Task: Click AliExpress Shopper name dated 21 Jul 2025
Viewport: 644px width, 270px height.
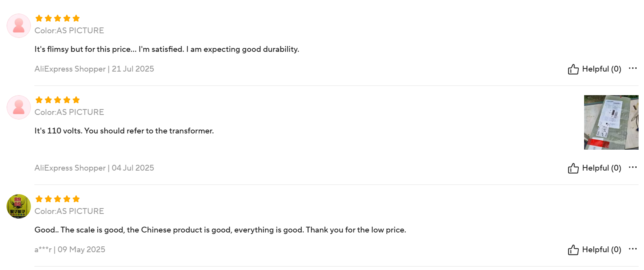Action: 70,69
